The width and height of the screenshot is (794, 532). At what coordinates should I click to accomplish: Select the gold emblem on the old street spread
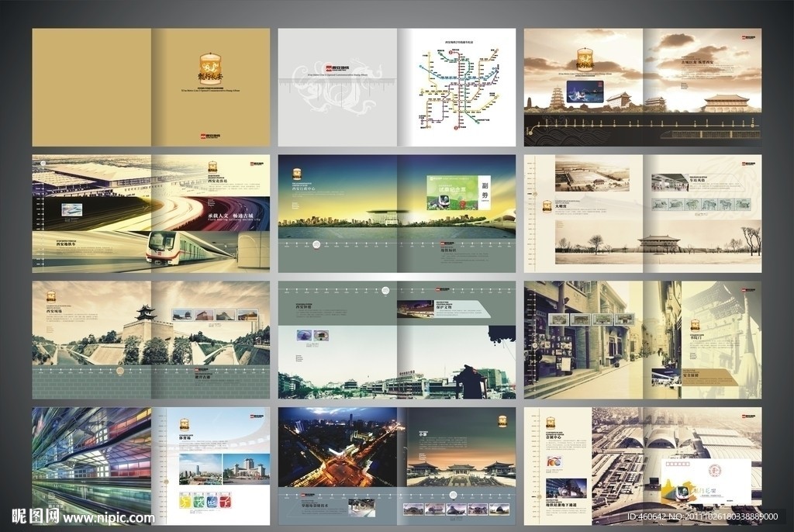click(x=696, y=327)
